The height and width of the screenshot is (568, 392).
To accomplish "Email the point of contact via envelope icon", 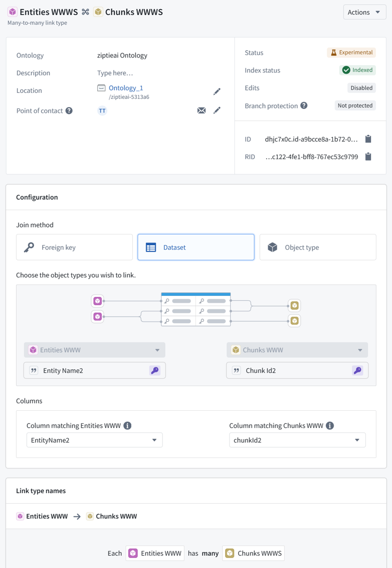I will [202, 110].
